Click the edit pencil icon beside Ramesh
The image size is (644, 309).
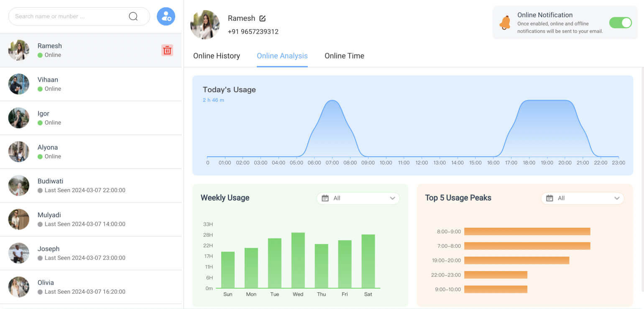(262, 18)
